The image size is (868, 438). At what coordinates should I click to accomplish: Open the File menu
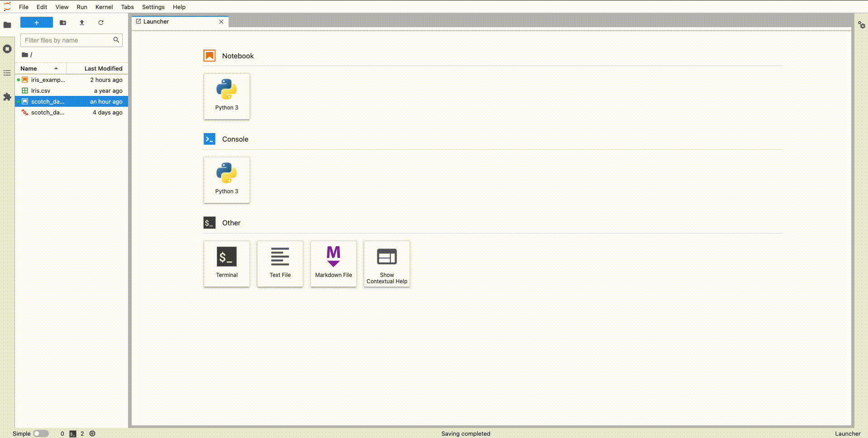(x=24, y=7)
